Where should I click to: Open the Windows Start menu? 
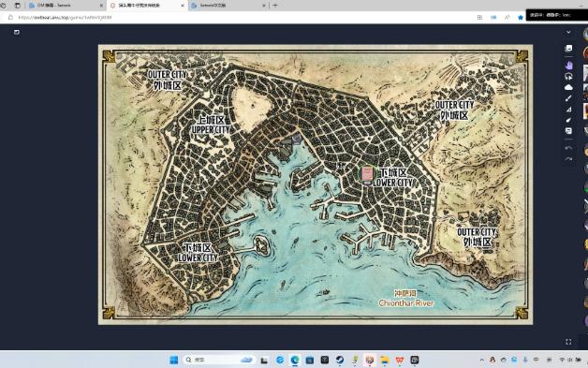[x=174, y=360]
